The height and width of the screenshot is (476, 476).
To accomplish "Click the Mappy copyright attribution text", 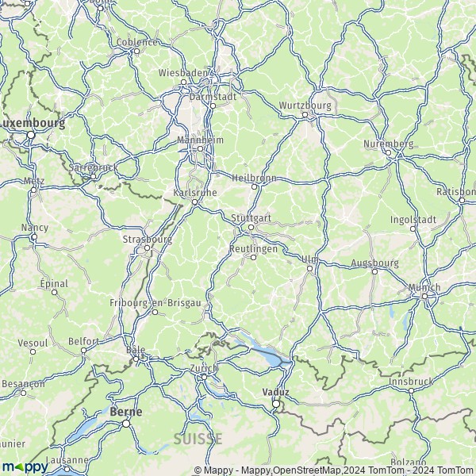I will click(335, 470).
